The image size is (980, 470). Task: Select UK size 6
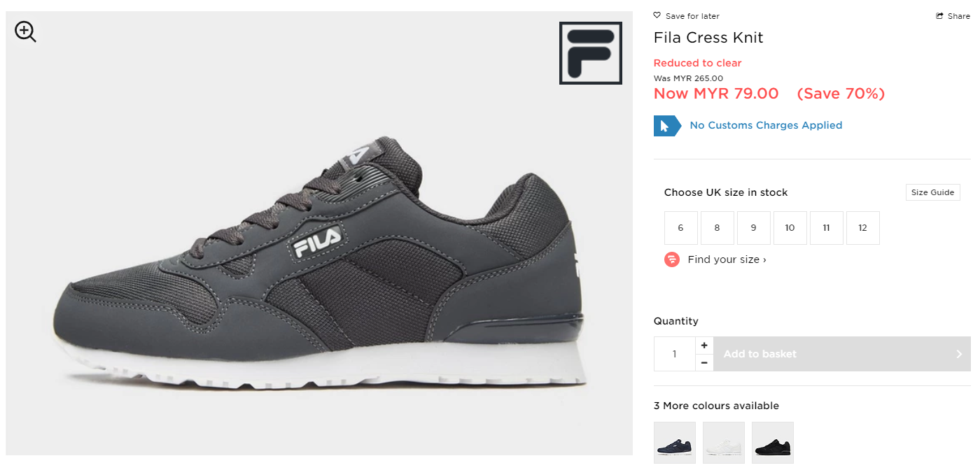tap(680, 228)
